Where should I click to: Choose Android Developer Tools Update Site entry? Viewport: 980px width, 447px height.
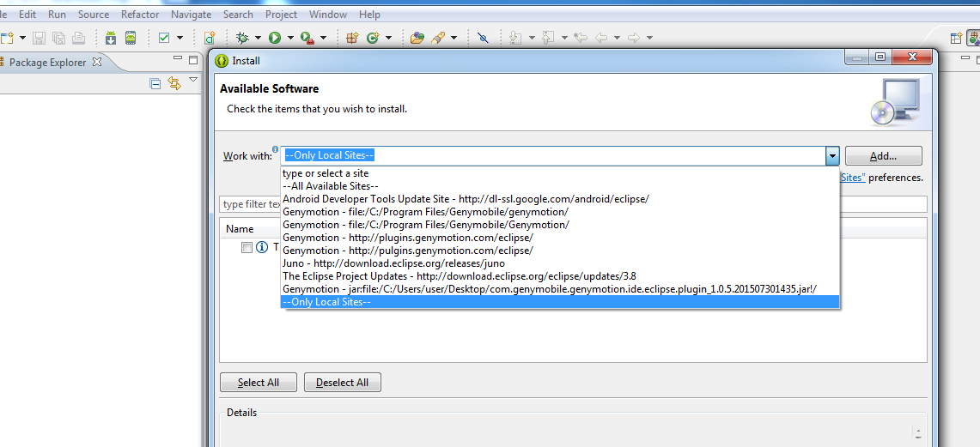[560, 198]
